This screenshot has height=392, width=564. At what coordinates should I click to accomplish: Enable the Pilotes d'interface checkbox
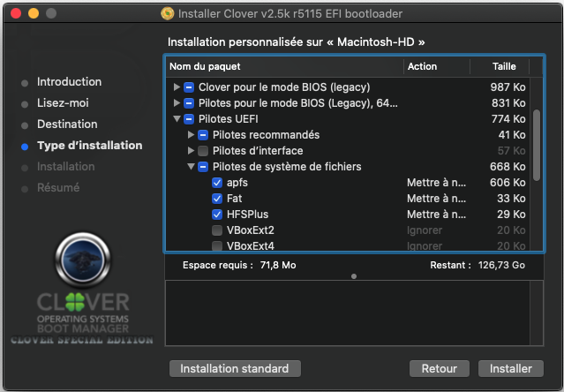[203, 151]
